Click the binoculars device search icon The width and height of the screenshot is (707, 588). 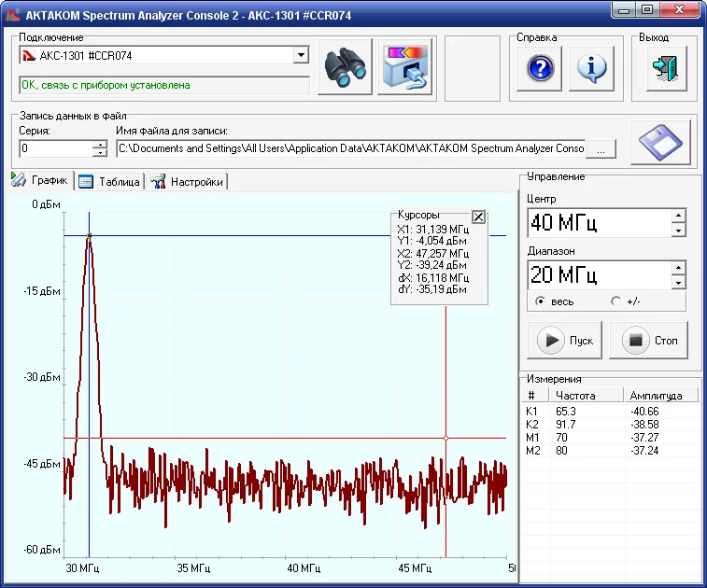[x=345, y=66]
